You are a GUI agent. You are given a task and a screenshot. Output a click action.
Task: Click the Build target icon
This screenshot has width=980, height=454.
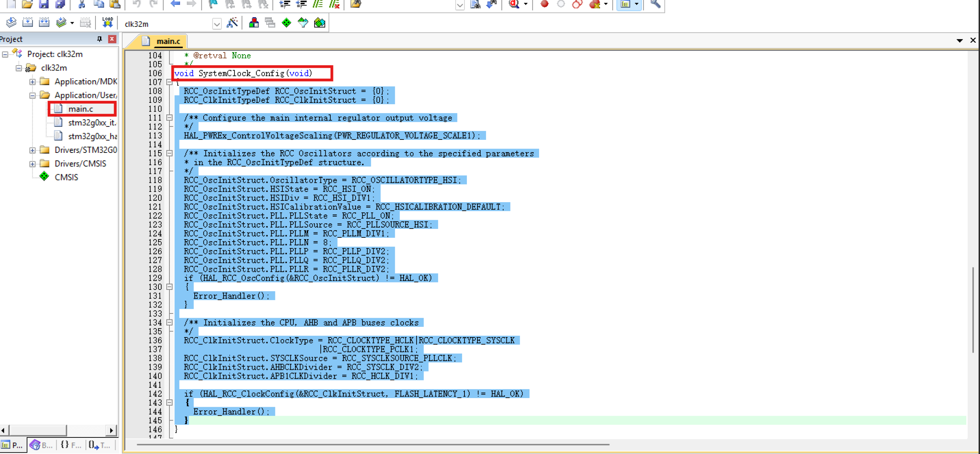pyautogui.click(x=27, y=23)
